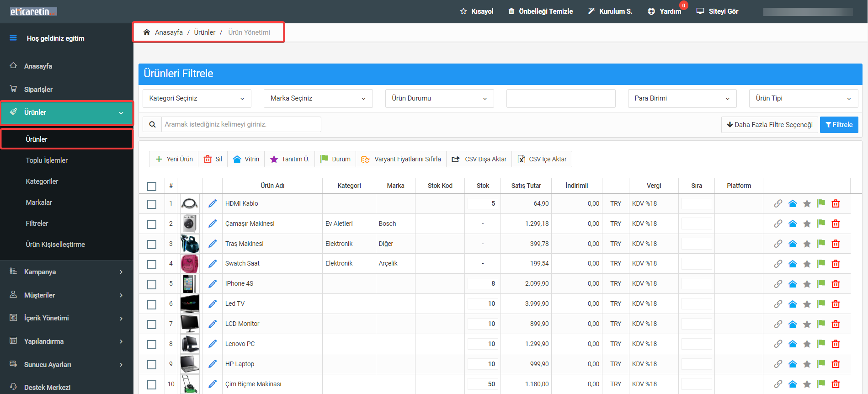Open the Marka Seçiniz dropdown

[x=318, y=98]
